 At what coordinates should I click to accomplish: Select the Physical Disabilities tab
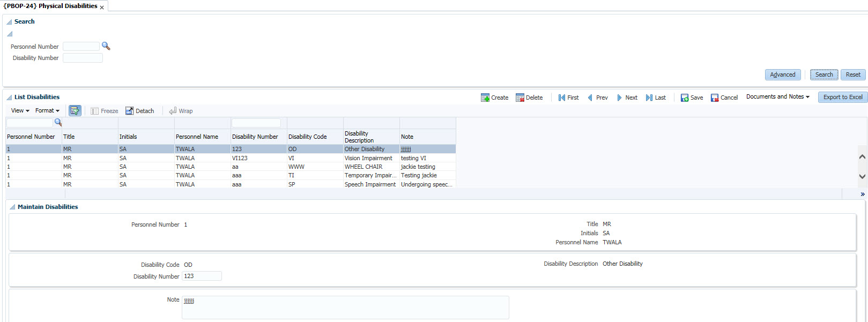tap(50, 6)
